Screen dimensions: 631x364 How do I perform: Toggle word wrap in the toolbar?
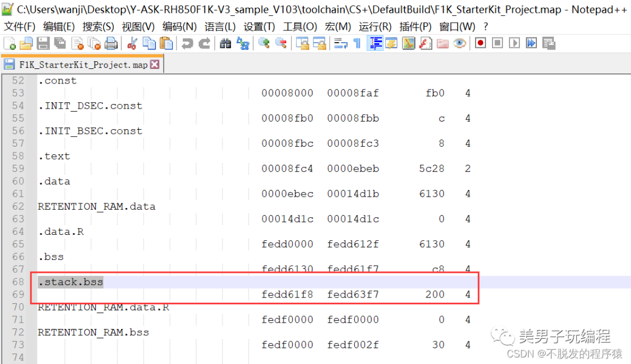pos(340,43)
